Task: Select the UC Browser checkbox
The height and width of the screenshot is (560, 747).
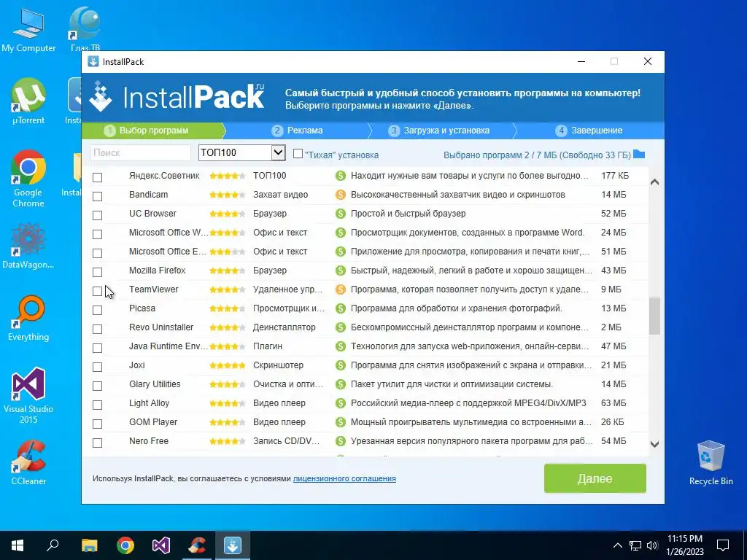Action: [x=97, y=215]
